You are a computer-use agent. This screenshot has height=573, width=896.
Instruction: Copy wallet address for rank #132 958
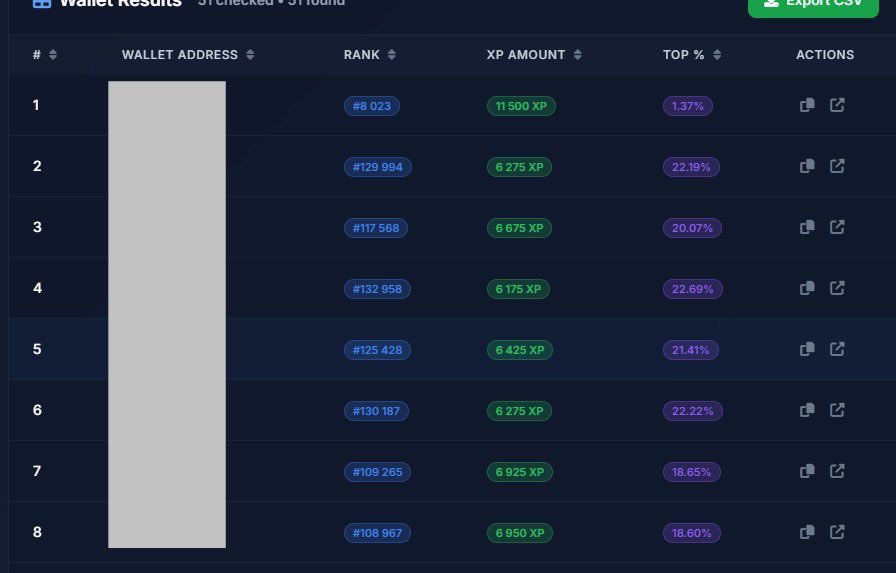[807, 288]
